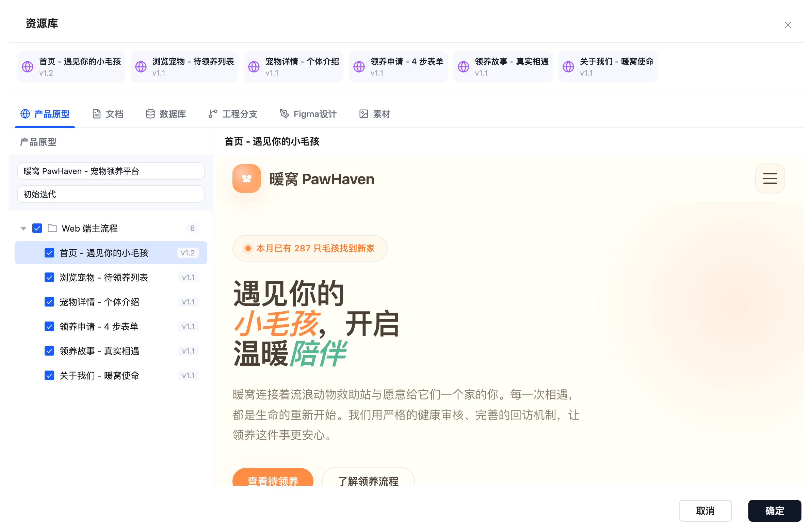Click globe icon on 浏览宠物 selected chip

click(x=141, y=67)
